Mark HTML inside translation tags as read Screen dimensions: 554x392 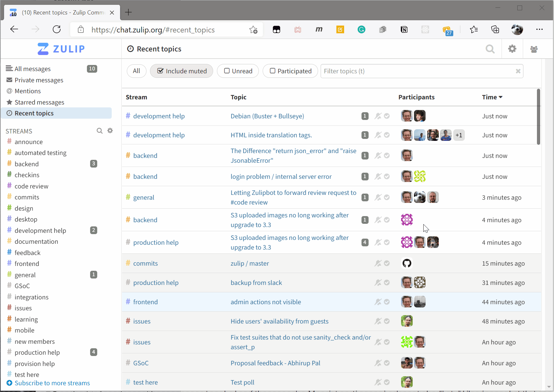387,135
